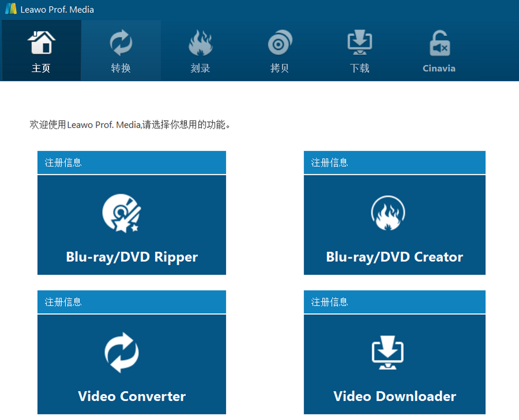Open the Copy discs icon in top bar
Viewport: 519px width, 420px height.
click(280, 43)
